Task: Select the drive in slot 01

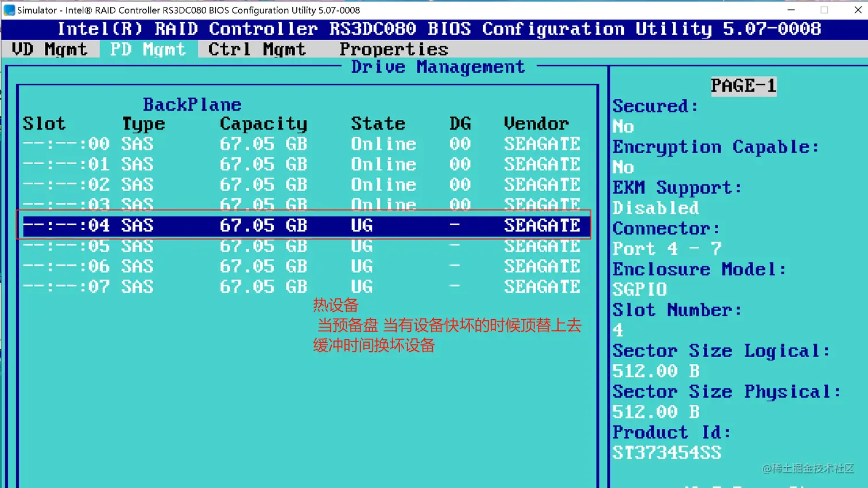Action: (x=301, y=164)
